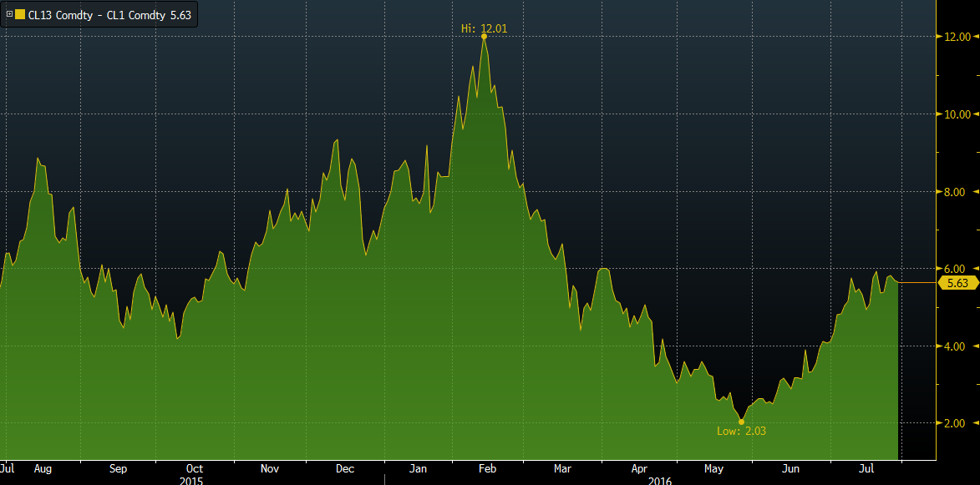980x485 pixels.
Task: Click the Feb x-axis label
Action: coord(487,468)
